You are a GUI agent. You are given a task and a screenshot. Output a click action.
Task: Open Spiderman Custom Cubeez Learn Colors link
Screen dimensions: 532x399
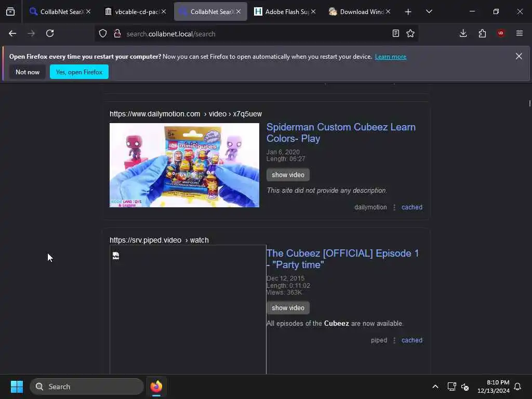(341, 132)
